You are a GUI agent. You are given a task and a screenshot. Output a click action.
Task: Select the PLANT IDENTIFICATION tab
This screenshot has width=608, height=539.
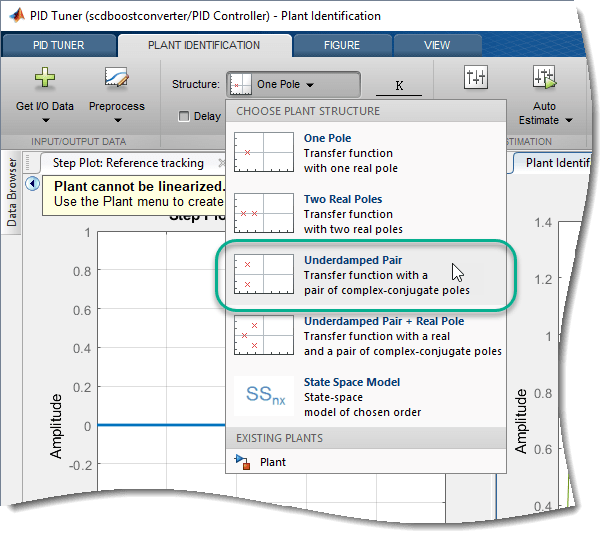click(204, 45)
